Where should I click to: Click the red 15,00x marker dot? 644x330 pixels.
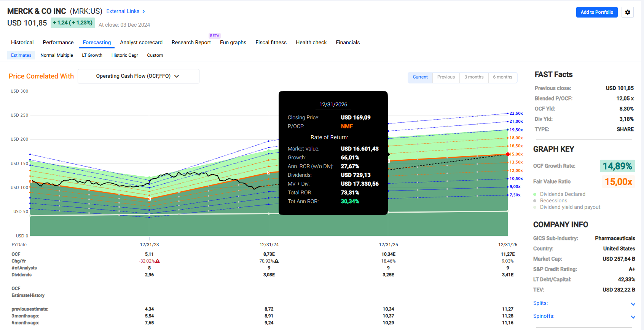[x=508, y=154]
